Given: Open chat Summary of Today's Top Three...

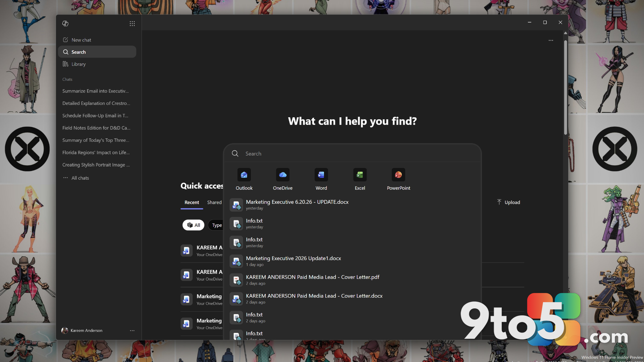Looking at the screenshot, I should [x=96, y=140].
